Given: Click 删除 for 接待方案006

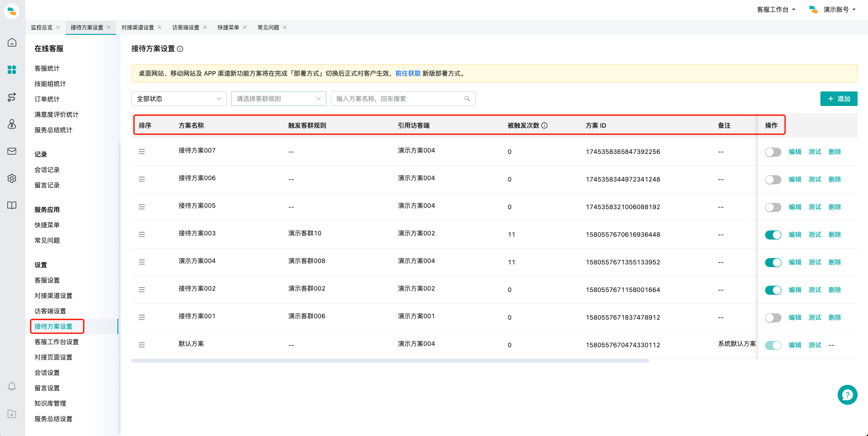Looking at the screenshot, I should tap(835, 179).
